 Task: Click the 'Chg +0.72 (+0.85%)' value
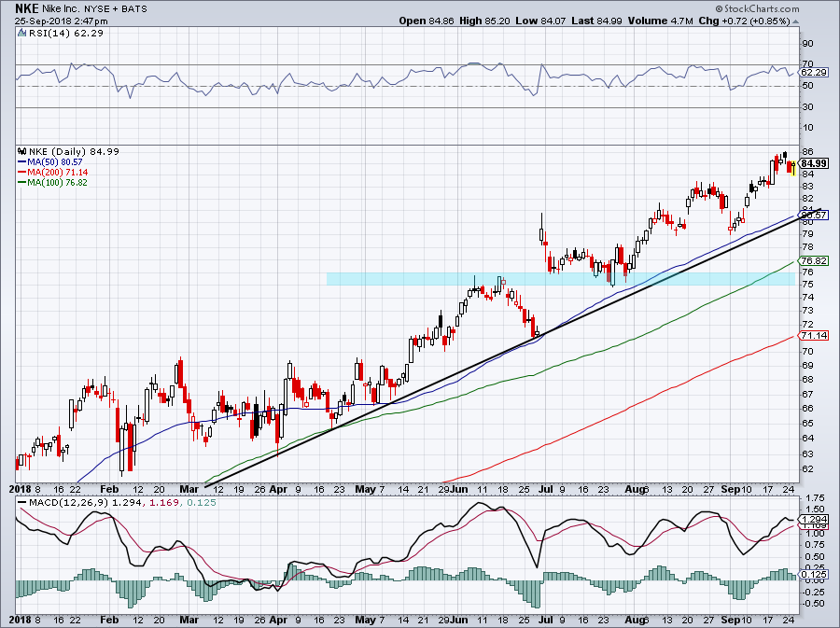(x=745, y=21)
